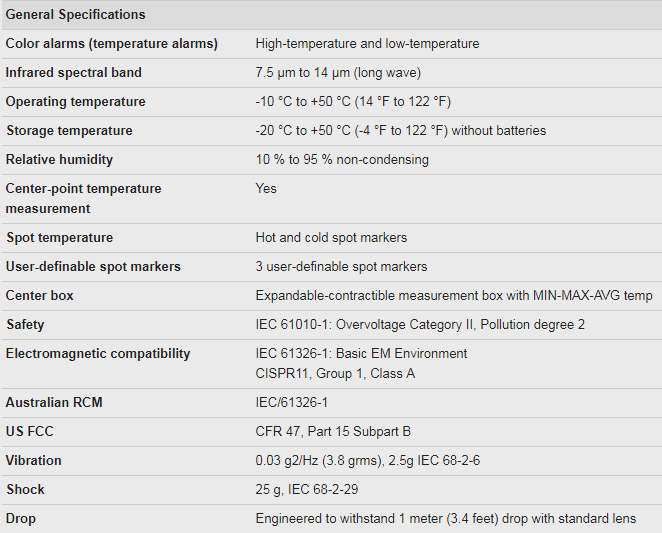This screenshot has height=533, width=662.
Task: Select the 7.5 μm to 14 μm value
Action: pos(338,73)
